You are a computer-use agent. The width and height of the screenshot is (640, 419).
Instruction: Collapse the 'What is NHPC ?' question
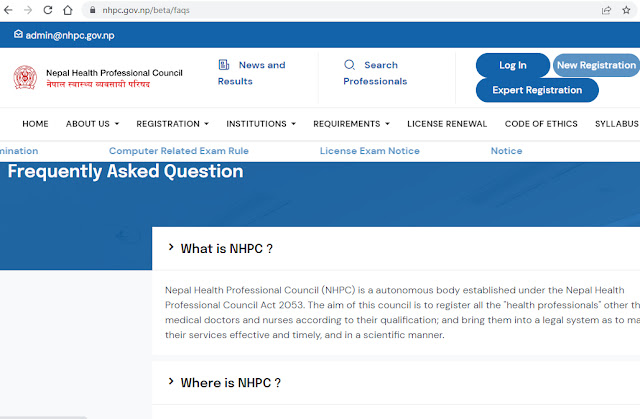[x=396, y=248]
